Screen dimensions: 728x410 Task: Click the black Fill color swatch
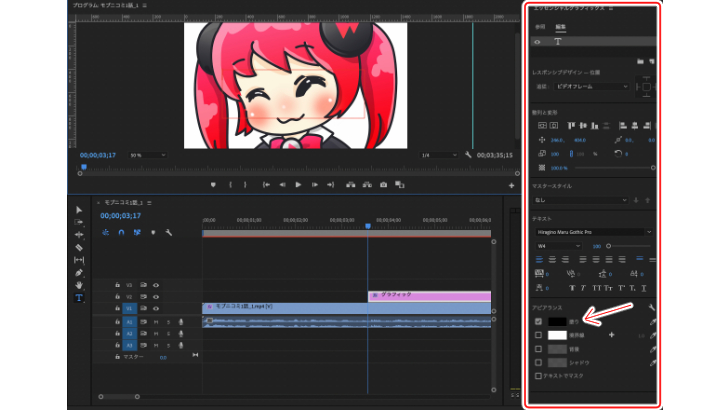pyautogui.click(x=557, y=321)
